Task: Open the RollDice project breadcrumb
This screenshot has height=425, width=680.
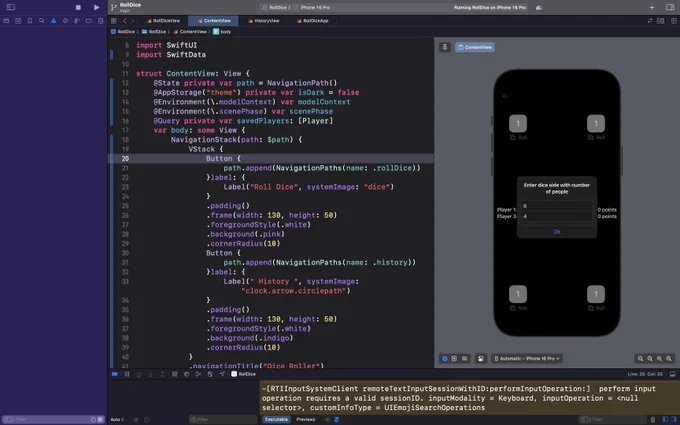Action: pyautogui.click(x=123, y=32)
